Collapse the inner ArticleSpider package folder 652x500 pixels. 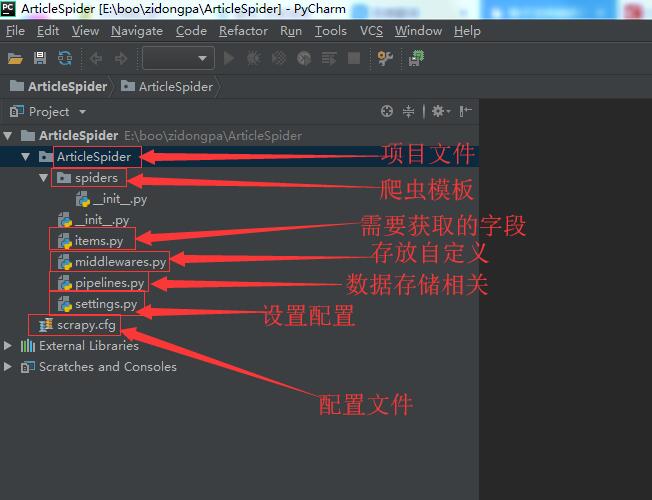26,157
